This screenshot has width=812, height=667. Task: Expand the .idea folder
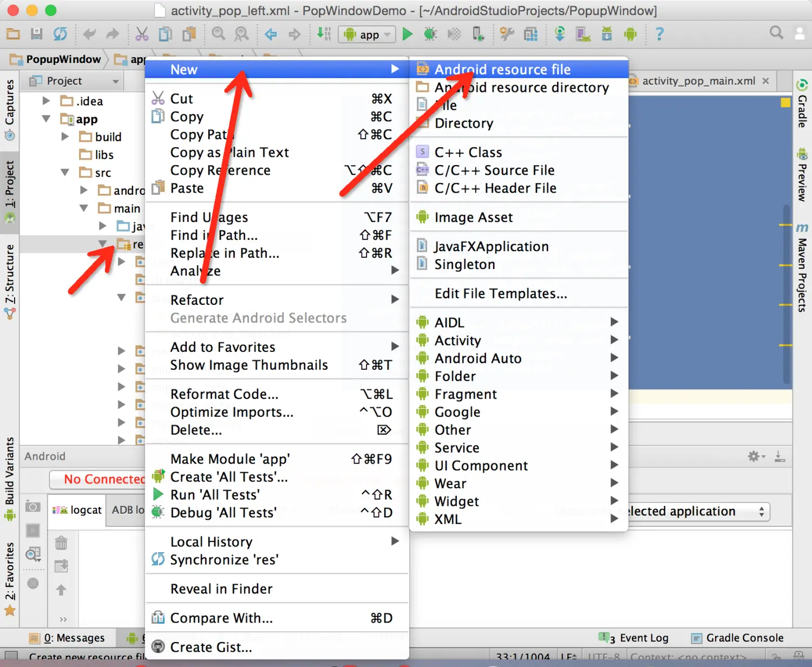[47, 101]
